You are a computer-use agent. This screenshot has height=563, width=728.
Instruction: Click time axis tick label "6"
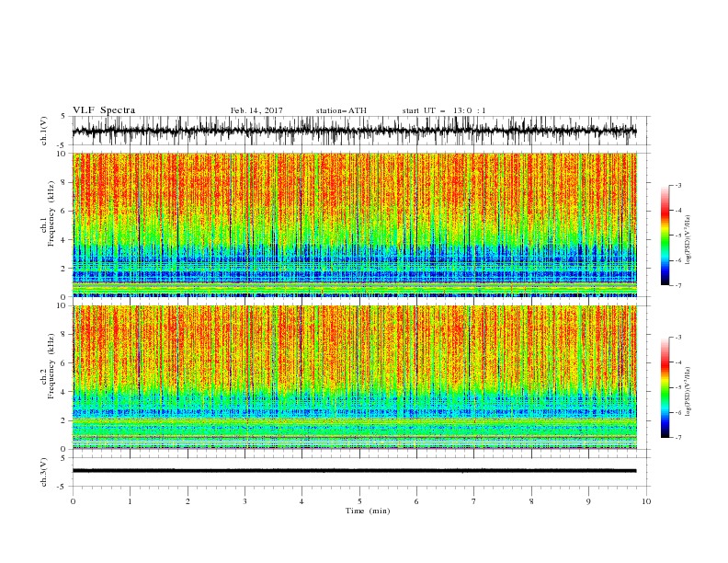point(416,501)
